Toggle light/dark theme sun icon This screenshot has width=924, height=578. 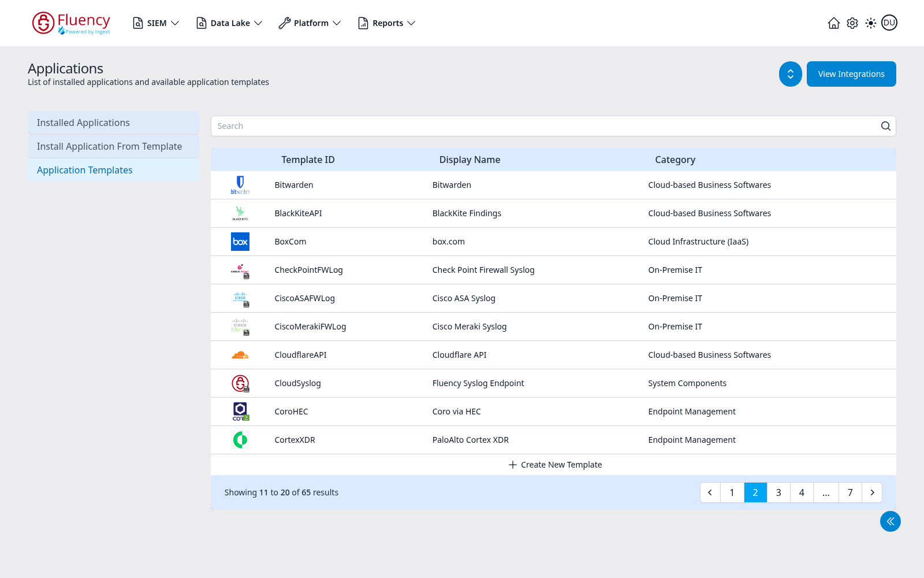[871, 23]
